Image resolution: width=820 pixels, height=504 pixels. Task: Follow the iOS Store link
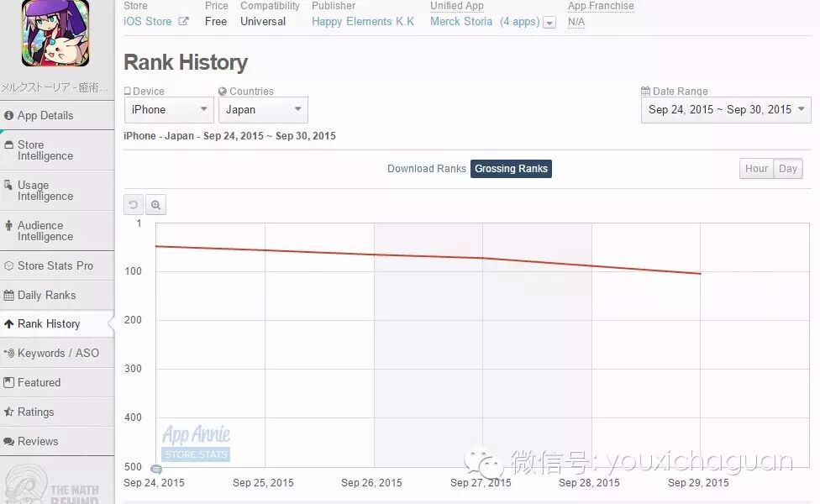coord(148,22)
